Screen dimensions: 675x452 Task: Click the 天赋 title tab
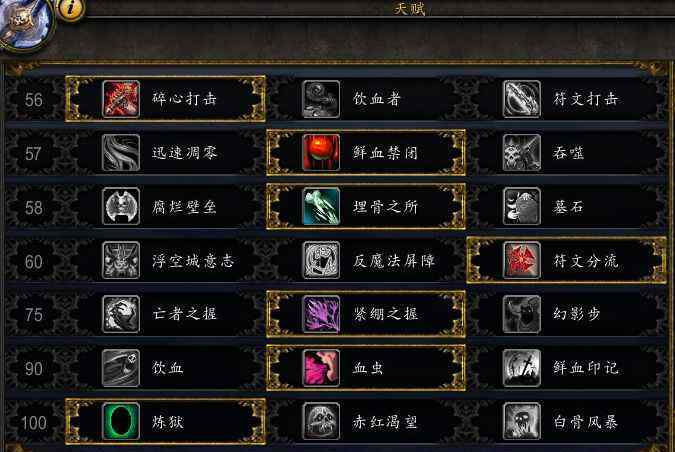tap(409, 8)
